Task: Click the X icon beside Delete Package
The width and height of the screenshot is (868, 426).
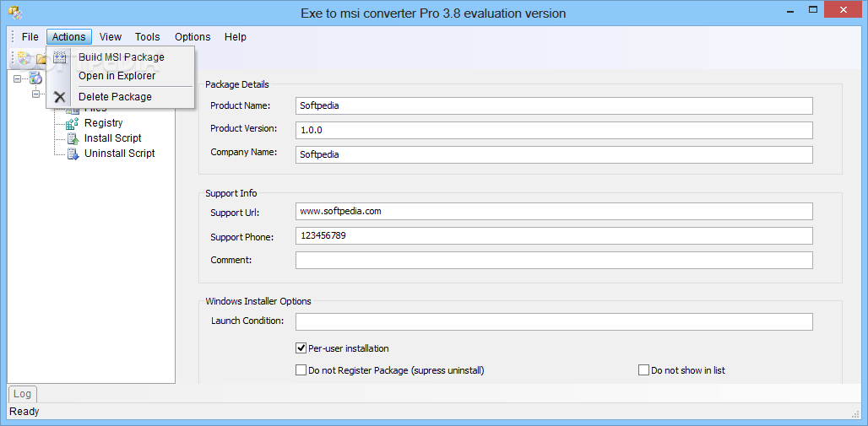Action: [x=60, y=97]
